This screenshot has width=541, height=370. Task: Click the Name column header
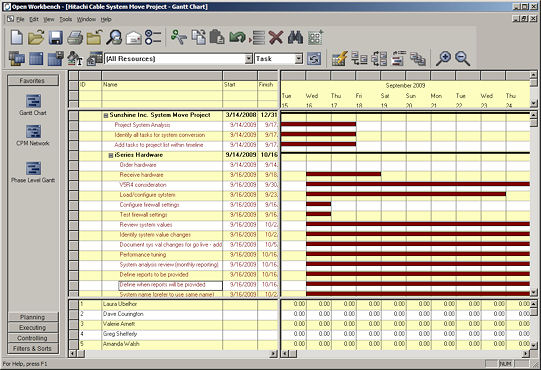point(162,85)
